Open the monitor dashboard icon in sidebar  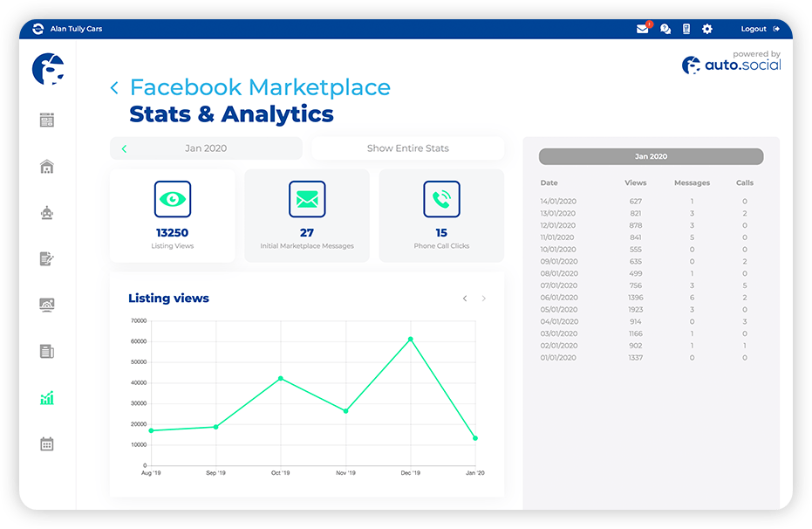click(x=47, y=305)
